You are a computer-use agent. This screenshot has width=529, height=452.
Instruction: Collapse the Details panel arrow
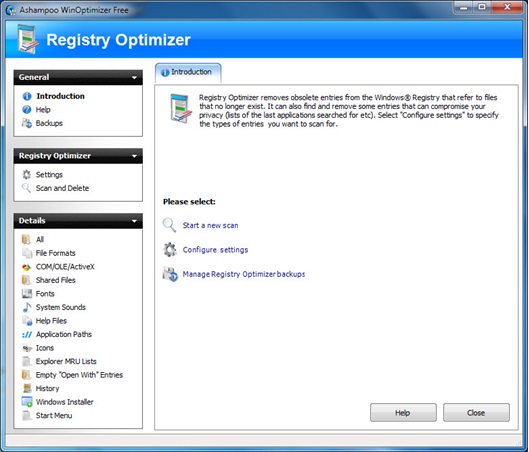134,221
